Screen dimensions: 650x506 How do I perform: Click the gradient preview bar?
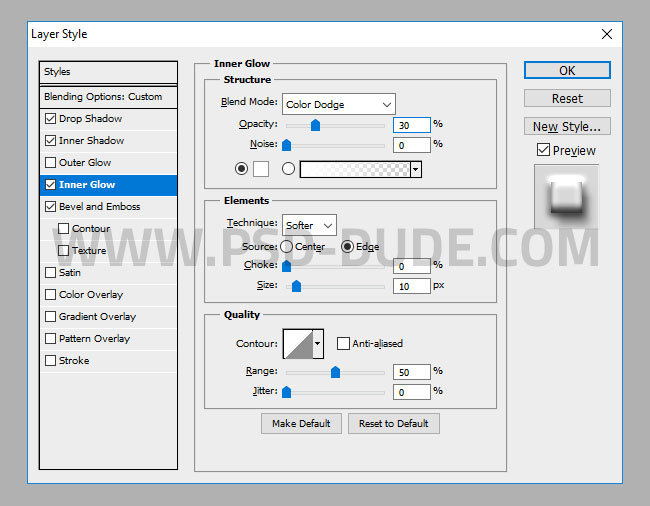[355, 169]
